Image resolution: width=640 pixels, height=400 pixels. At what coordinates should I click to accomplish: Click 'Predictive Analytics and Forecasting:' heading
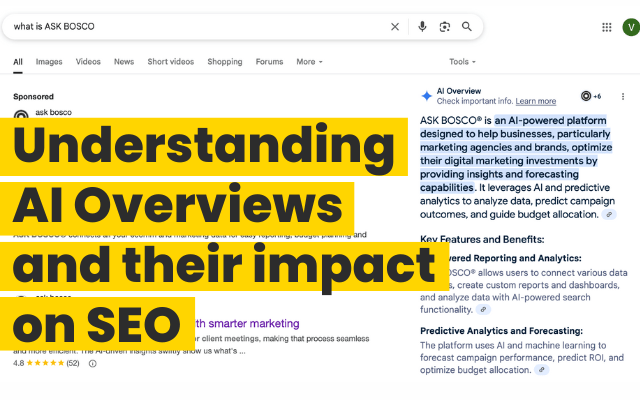click(502, 331)
